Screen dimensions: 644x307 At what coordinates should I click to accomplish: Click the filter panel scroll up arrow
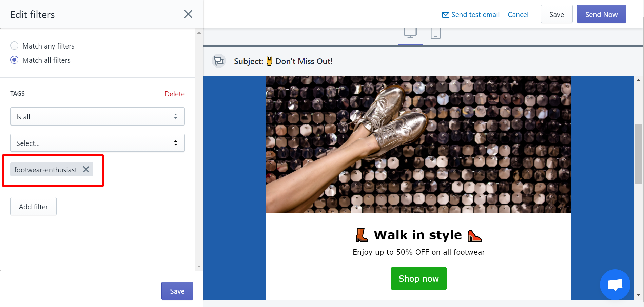click(199, 33)
